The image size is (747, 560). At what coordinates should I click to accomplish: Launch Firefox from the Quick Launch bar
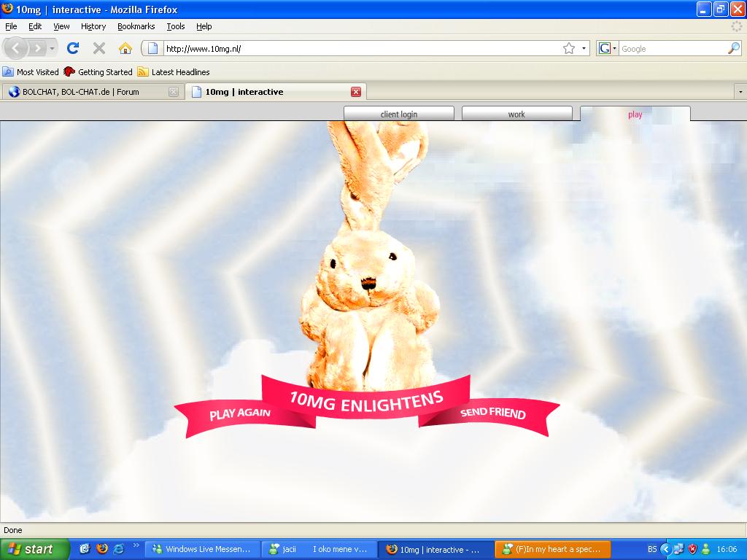pyautogui.click(x=101, y=549)
